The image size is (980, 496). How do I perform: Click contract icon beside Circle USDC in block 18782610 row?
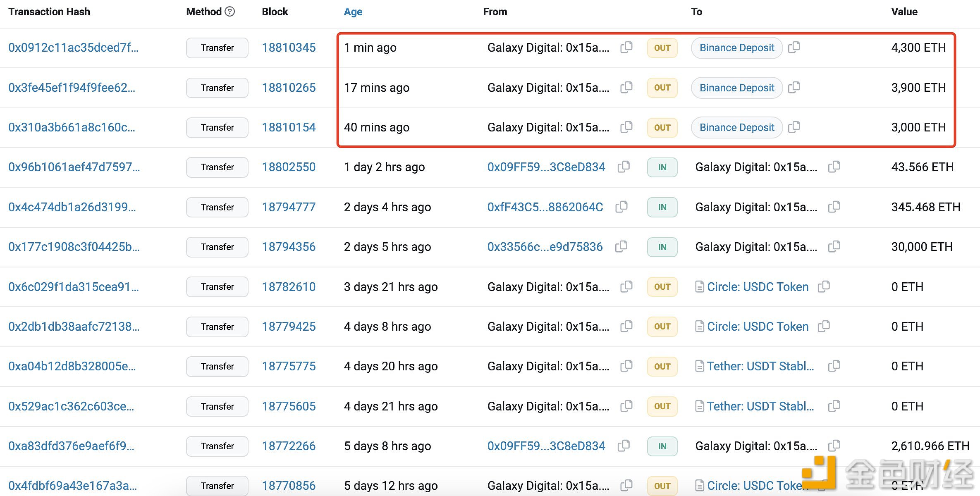(700, 286)
